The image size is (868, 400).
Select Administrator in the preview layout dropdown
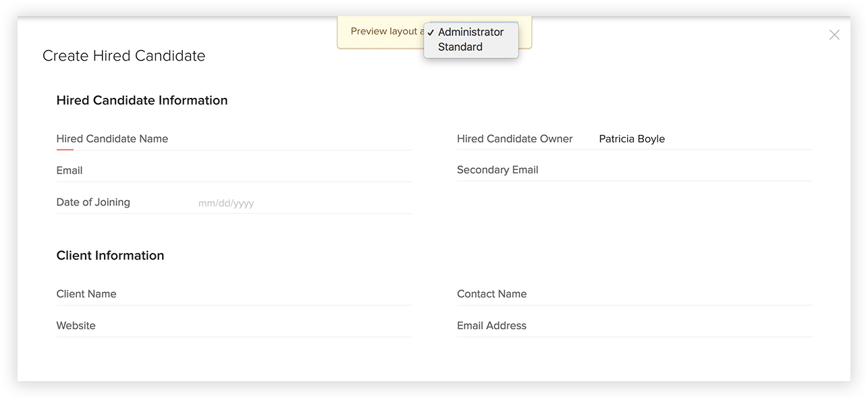[x=470, y=32]
